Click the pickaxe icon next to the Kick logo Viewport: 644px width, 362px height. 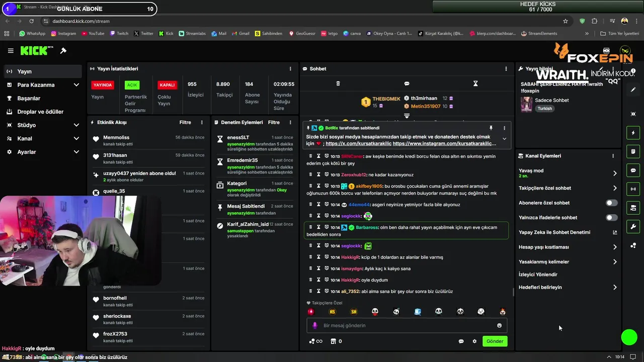click(x=63, y=51)
